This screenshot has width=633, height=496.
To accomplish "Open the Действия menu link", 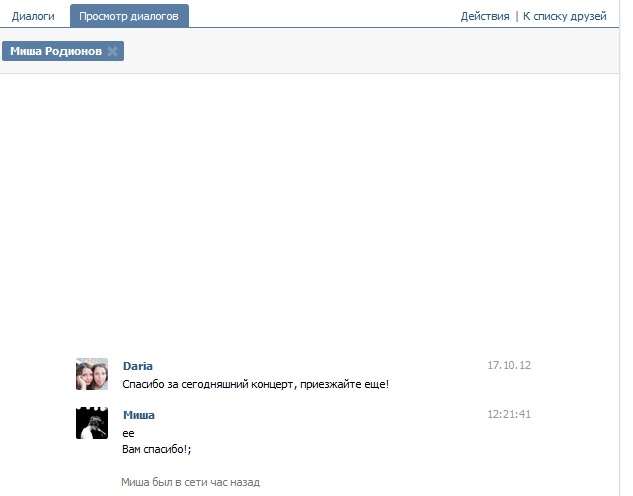I will point(485,16).
